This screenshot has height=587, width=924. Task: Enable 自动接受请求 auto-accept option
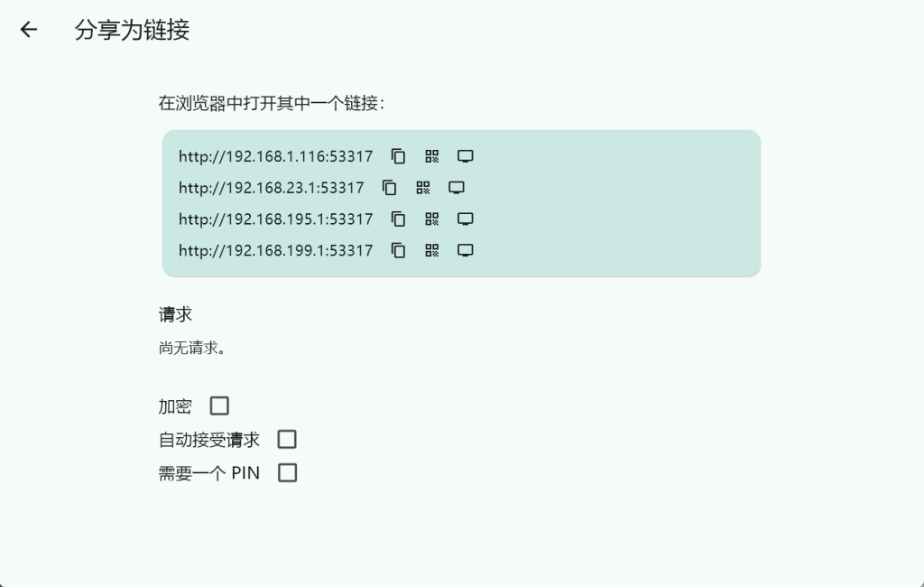coord(287,439)
